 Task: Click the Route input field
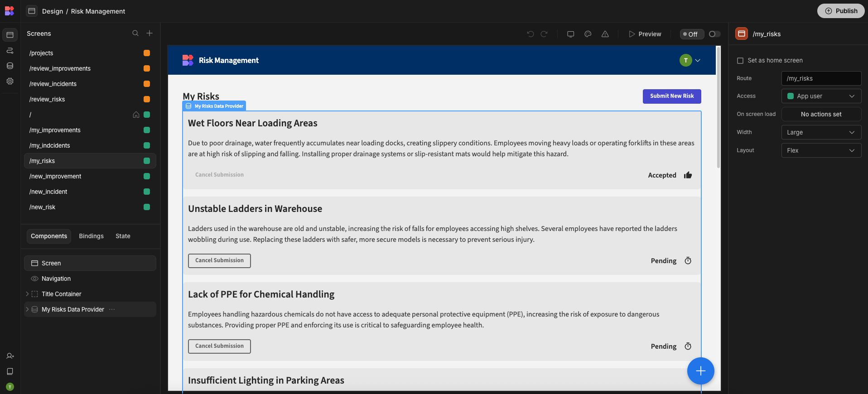(821, 78)
